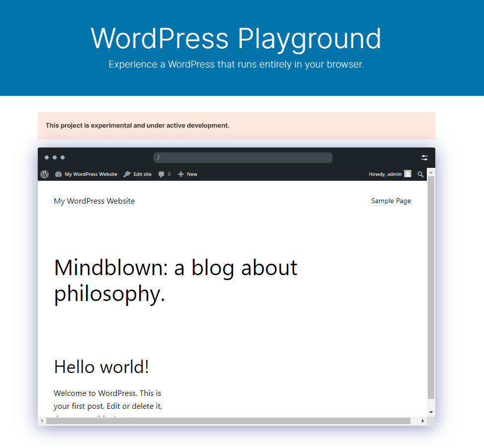The image size is (484, 448).
Task: Click the horizontal scrollbar thumb
Action: [228, 421]
